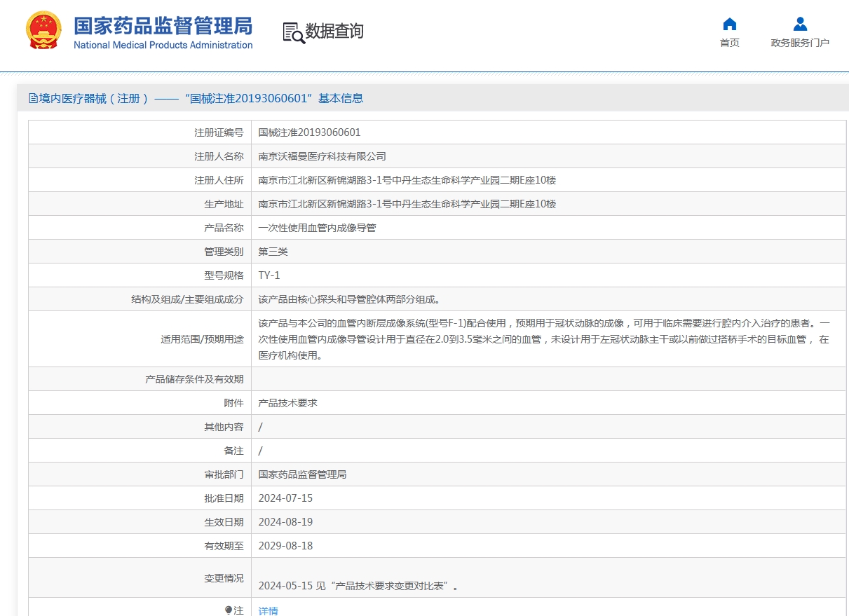The width and height of the screenshot is (849, 616).
Task: Click the bulb icon next to 注
Action: 229,610
